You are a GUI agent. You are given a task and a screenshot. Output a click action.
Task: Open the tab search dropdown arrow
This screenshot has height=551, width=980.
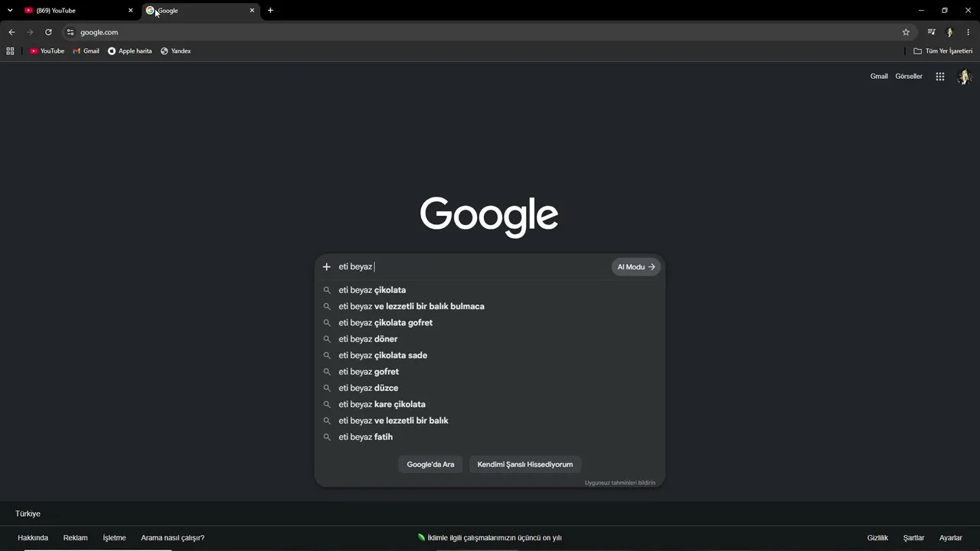(10, 11)
